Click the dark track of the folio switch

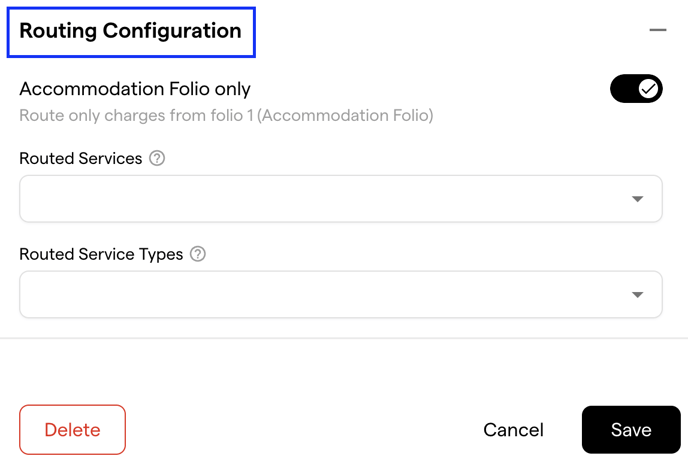click(x=624, y=89)
